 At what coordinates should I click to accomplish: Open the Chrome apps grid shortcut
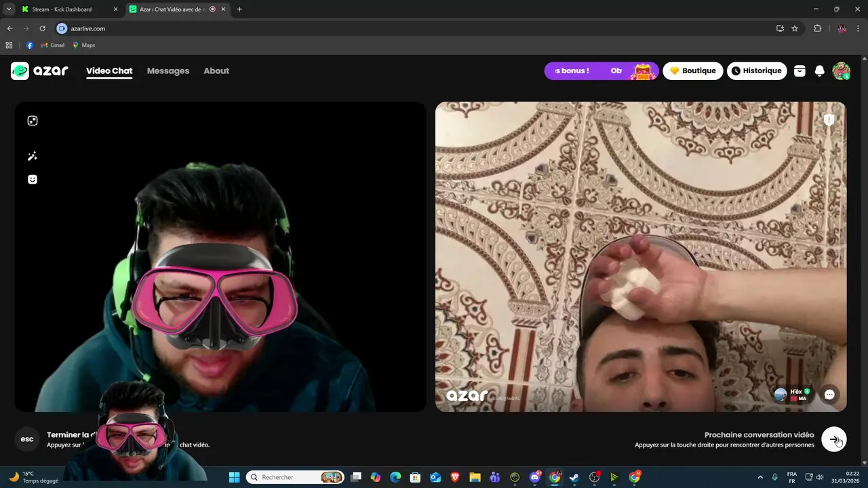click(x=9, y=45)
